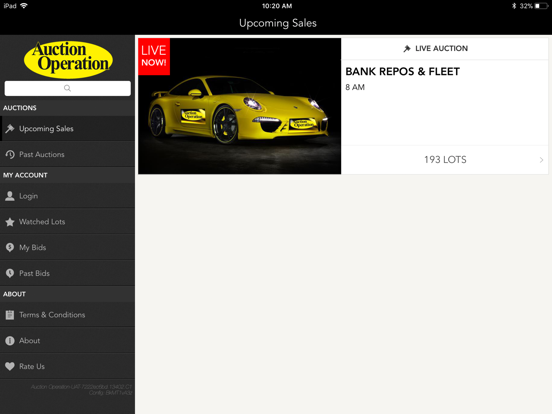
Task: Click the 10:20 AM clock text
Action: point(277,6)
